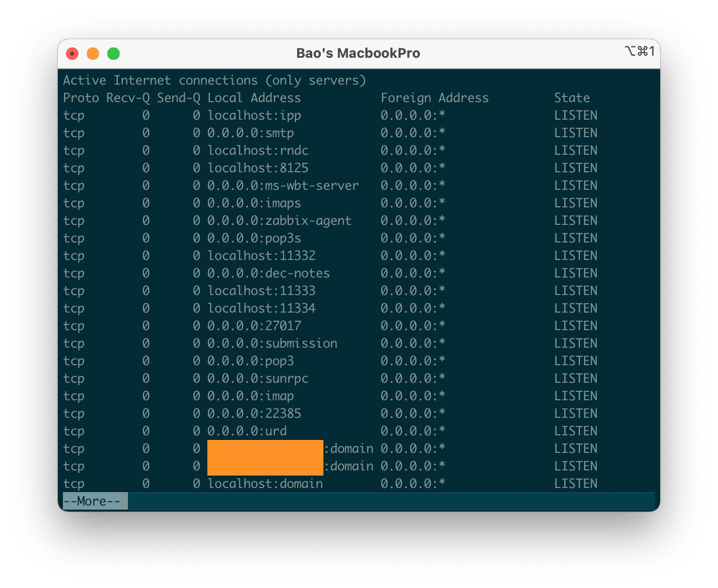This screenshot has height=588, width=718.
Task: Click the State column header
Action: point(572,97)
